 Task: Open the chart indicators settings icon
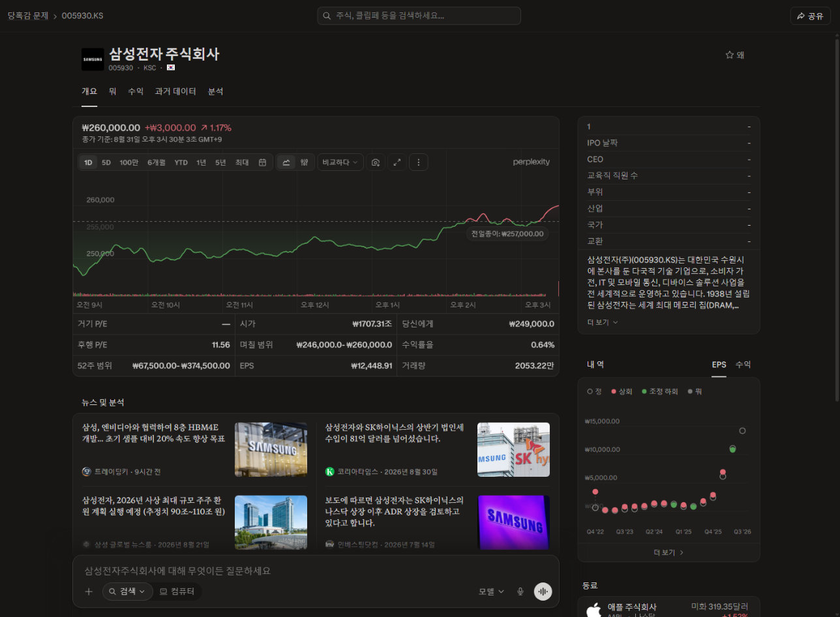point(305,162)
